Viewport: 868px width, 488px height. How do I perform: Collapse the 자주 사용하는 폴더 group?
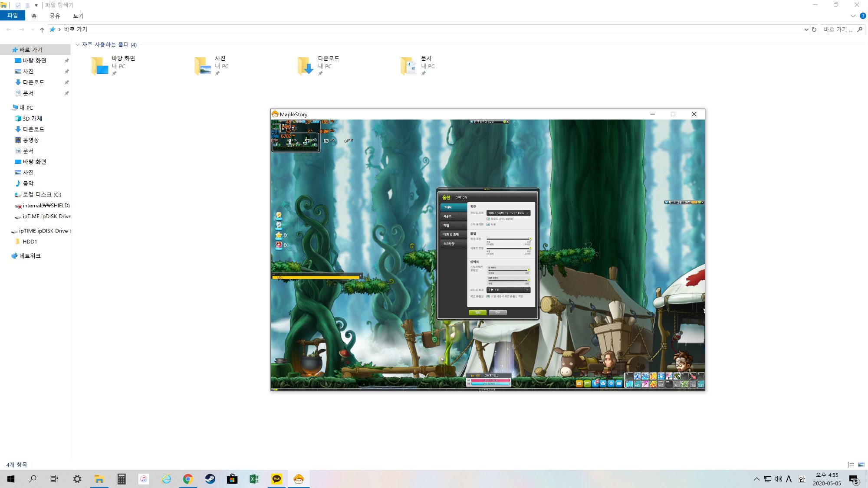click(78, 45)
